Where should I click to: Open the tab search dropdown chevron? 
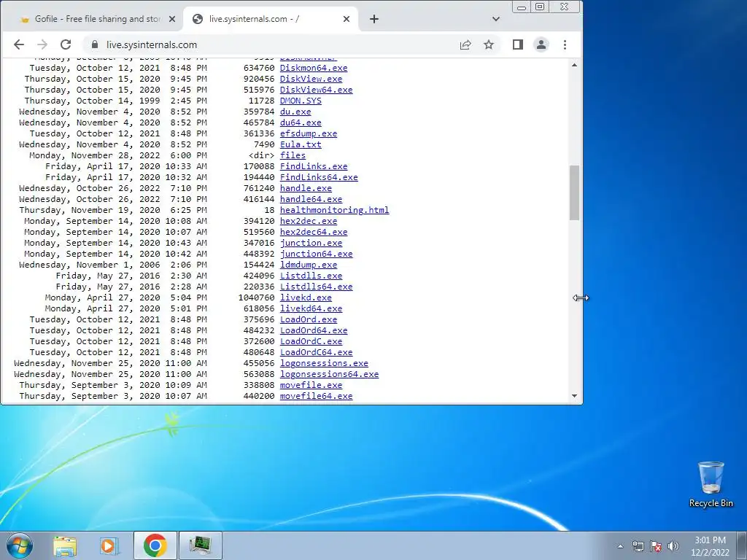coord(496,19)
